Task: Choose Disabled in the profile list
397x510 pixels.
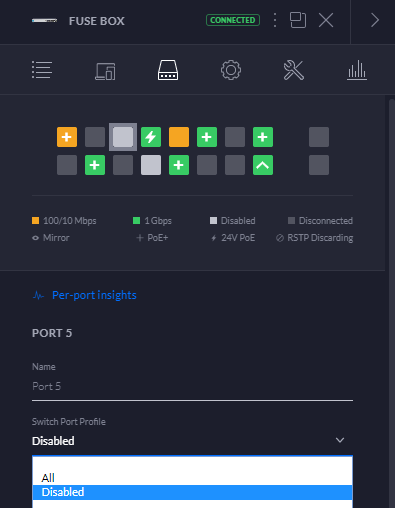Action: click(192, 492)
